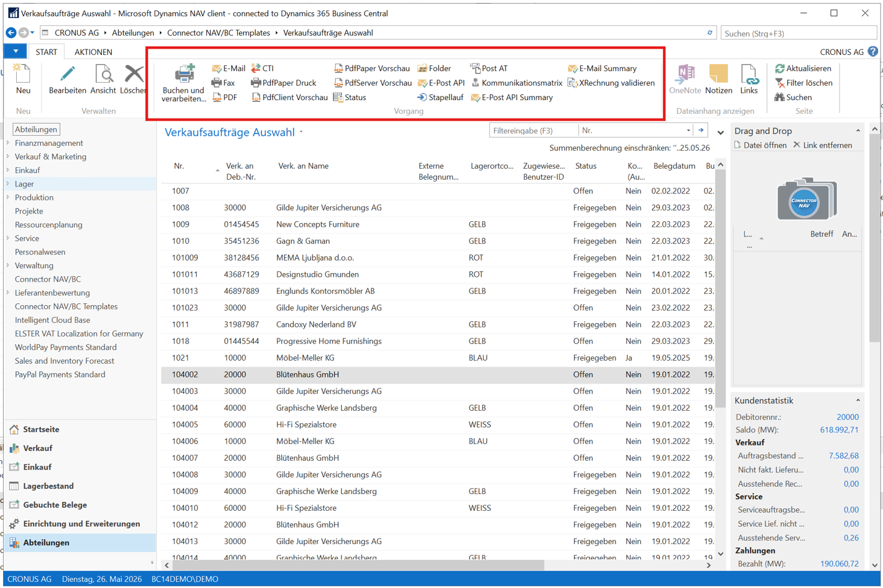883x588 pixels.
Task: Click Datei öffnen in Drag and Drop
Action: click(761, 145)
